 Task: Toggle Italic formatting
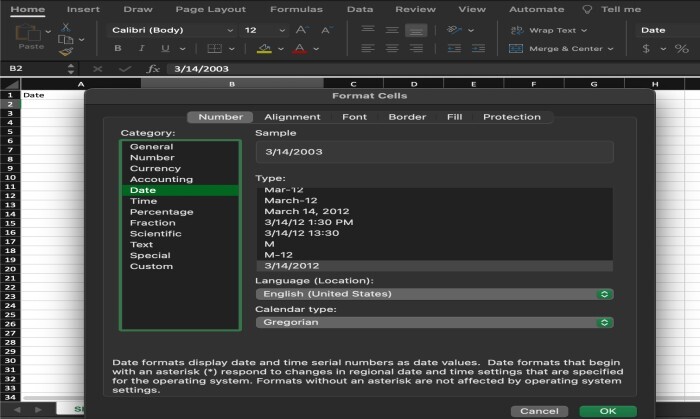point(142,48)
